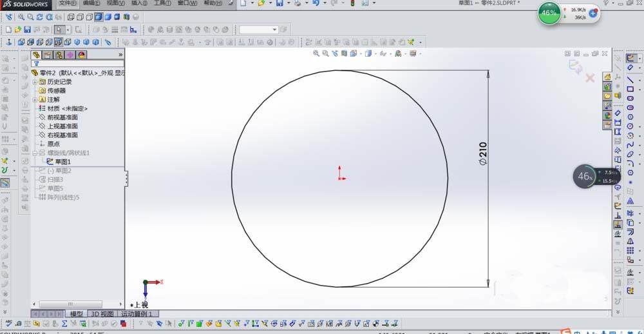The image size is (644, 334).
Task: Collapse the 螺旋线/涡状线1 node
Action: [35, 153]
